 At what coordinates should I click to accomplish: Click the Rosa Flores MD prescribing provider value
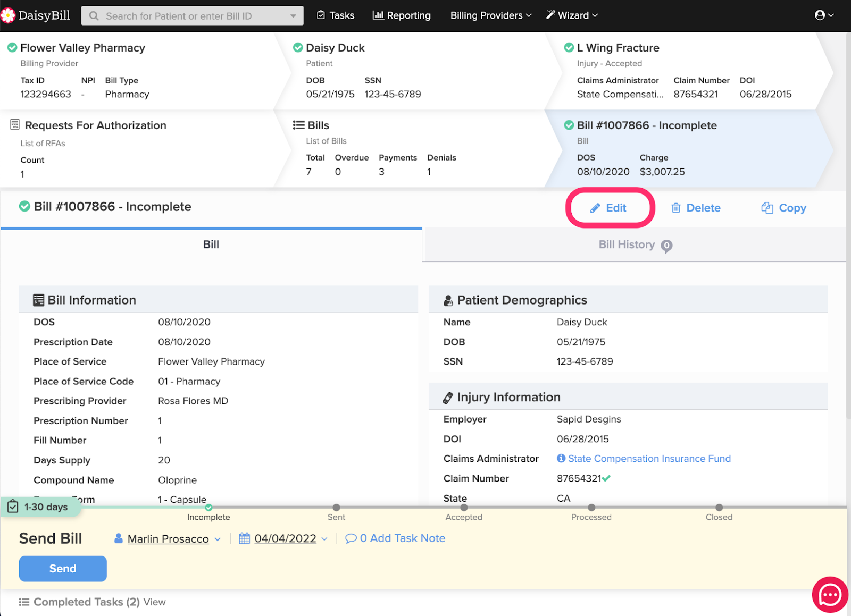pyautogui.click(x=193, y=401)
